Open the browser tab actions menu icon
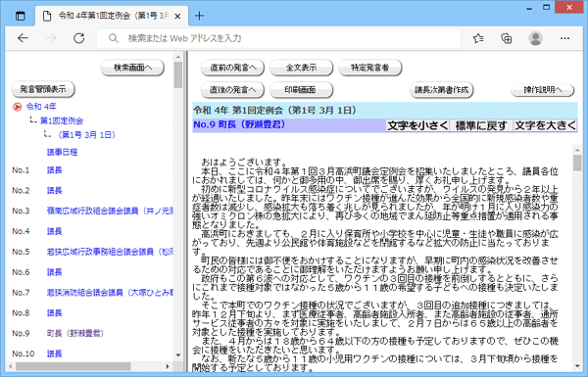This screenshot has width=588, height=377. pyautogui.click(x=21, y=16)
